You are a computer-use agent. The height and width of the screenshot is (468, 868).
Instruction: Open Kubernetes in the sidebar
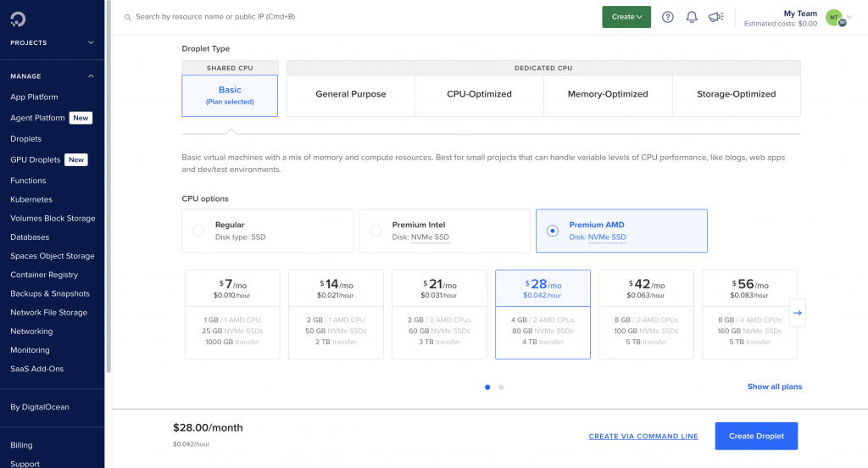(x=31, y=199)
